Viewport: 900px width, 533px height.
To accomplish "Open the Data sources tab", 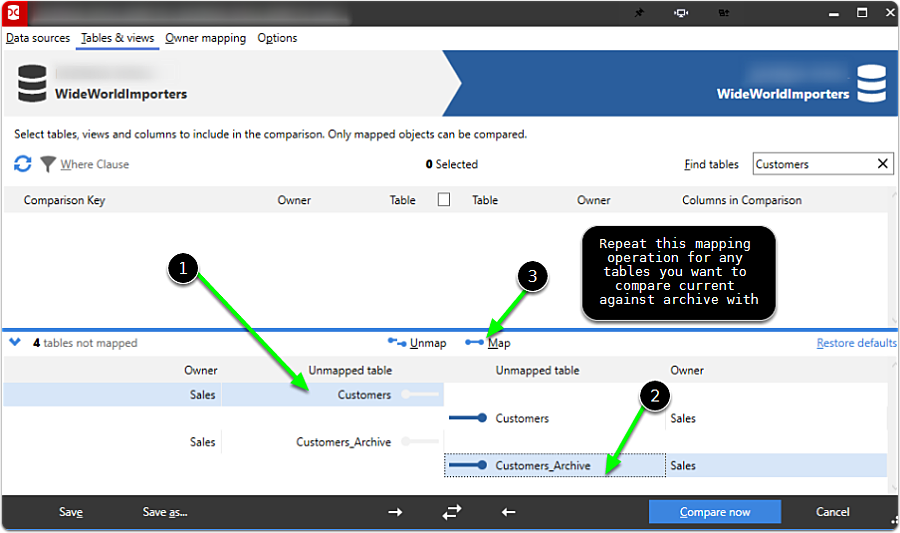I will (x=38, y=38).
